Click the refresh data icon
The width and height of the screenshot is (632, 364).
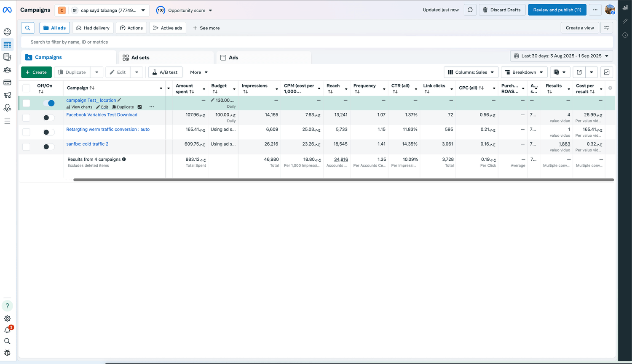(x=470, y=10)
